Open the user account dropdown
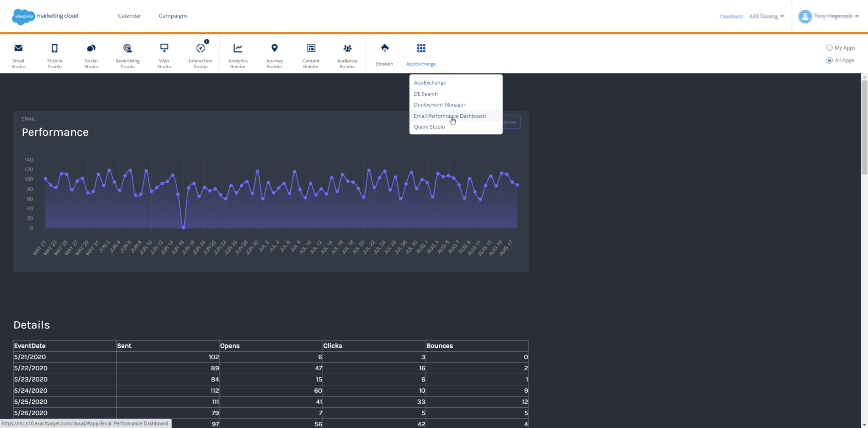Screen dimensions: 868x428 coord(836,16)
